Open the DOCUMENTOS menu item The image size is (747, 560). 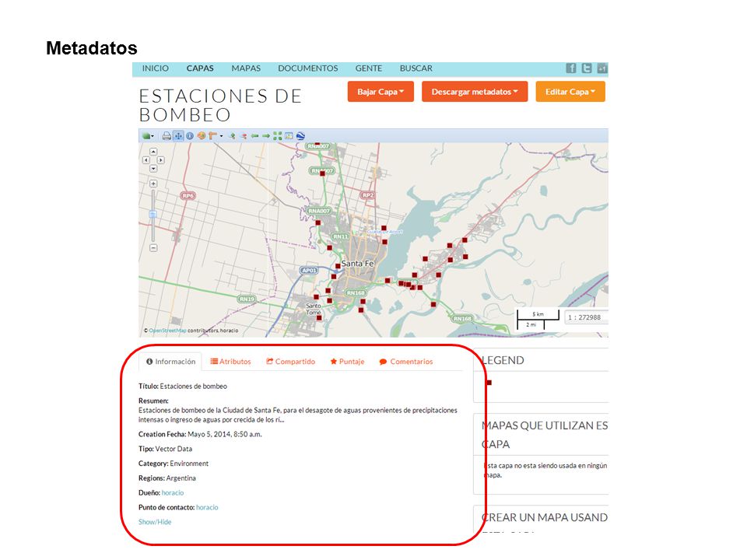point(308,68)
